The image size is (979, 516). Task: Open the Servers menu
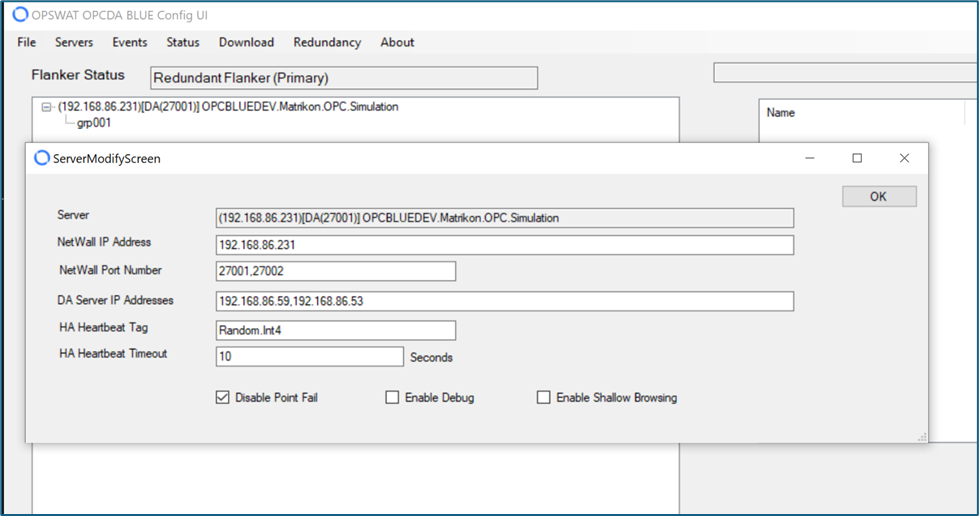pos(74,42)
